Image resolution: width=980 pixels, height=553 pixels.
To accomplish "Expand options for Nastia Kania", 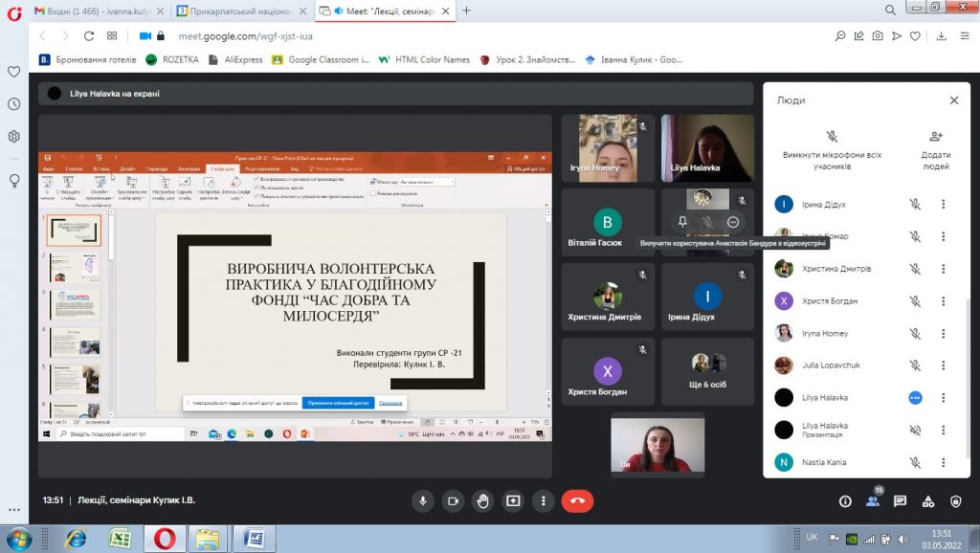I will (x=943, y=462).
